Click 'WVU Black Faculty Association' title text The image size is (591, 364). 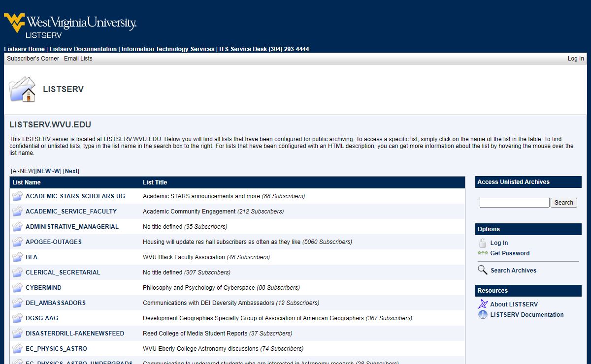[x=184, y=257]
